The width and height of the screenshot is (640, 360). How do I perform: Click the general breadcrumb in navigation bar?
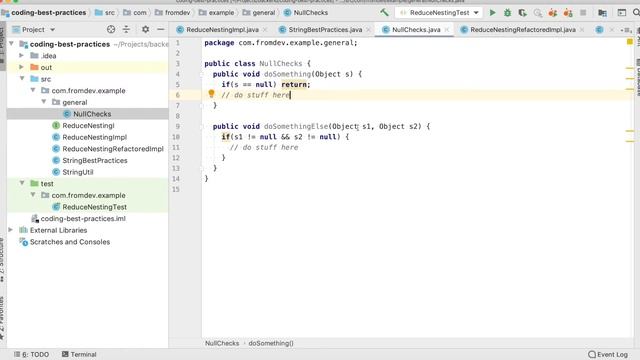(x=263, y=13)
